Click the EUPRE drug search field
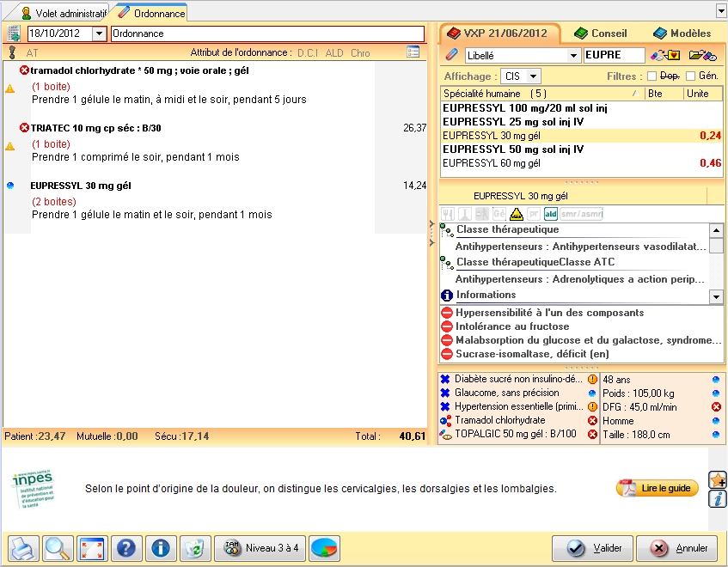The height and width of the screenshot is (567, 728). click(614, 56)
